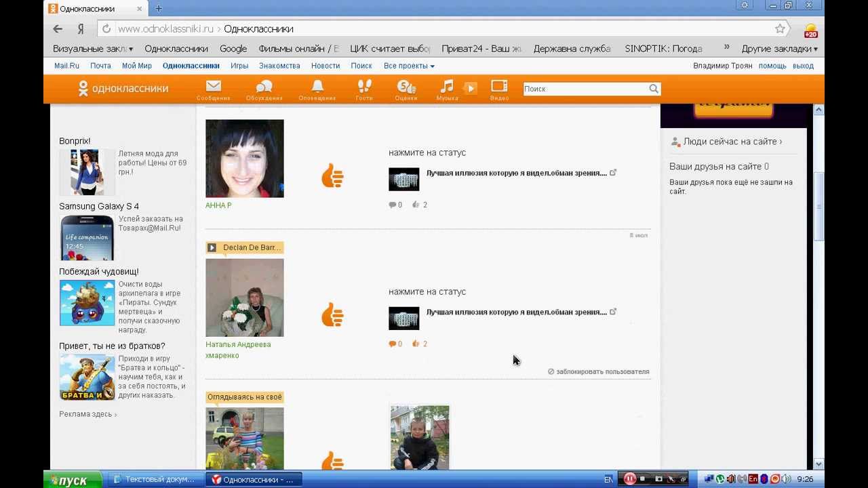
Task: Open Bonprix ad image
Action: tap(87, 172)
